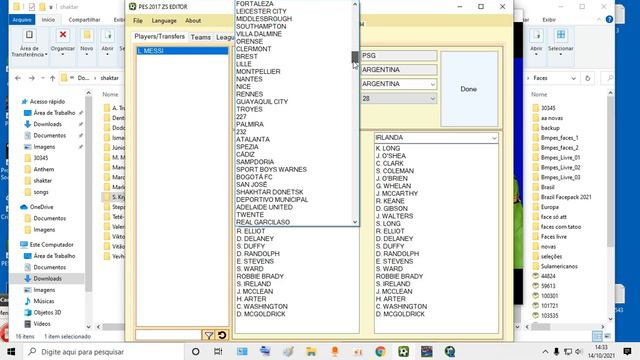
Task: Open Windows Start menu
Action: pyautogui.click(x=11, y=351)
